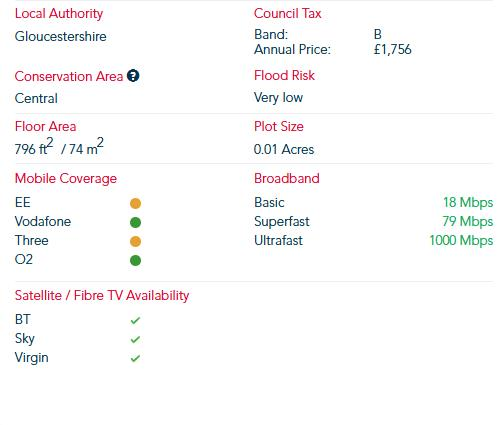This screenshot has height=425, width=504.
Task: Click the Virgin availability checkmark
Action: (135, 358)
